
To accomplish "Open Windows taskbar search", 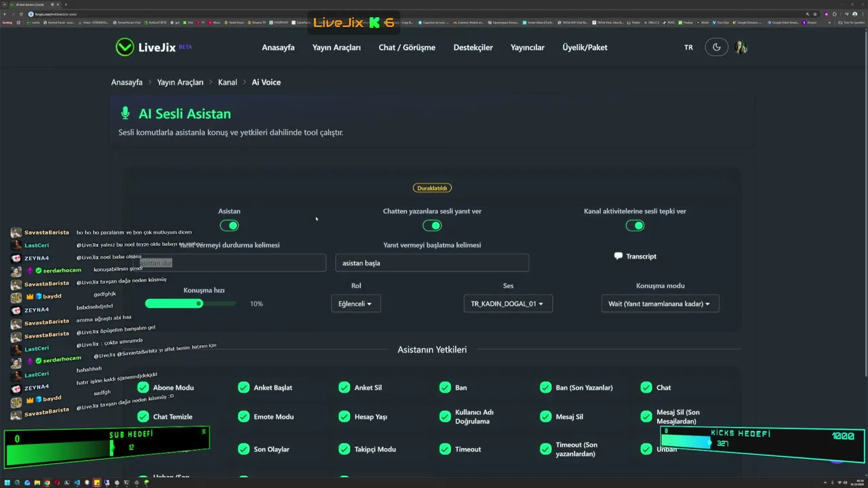I will click(18, 483).
